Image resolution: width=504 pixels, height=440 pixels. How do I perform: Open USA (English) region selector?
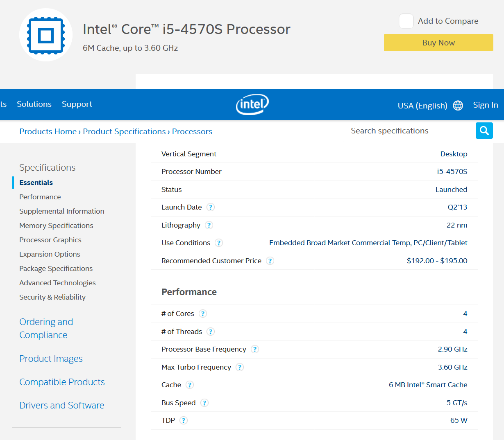click(x=422, y=106)
